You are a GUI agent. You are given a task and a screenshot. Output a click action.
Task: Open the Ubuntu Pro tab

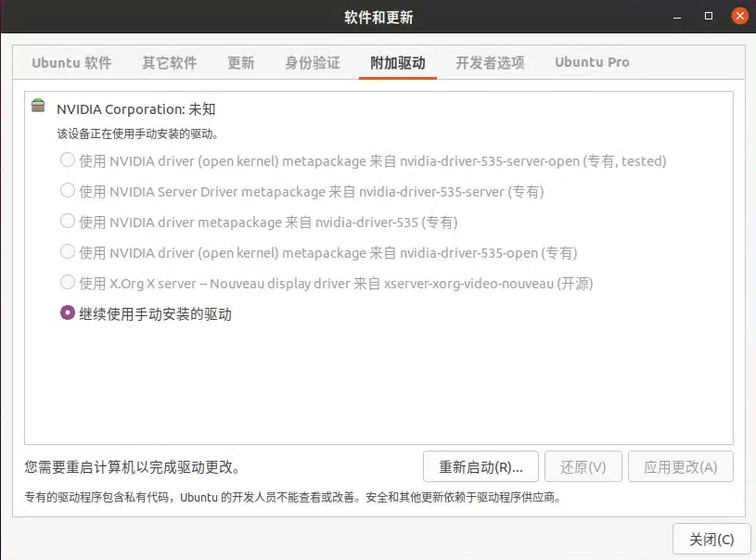coord(592,63)
